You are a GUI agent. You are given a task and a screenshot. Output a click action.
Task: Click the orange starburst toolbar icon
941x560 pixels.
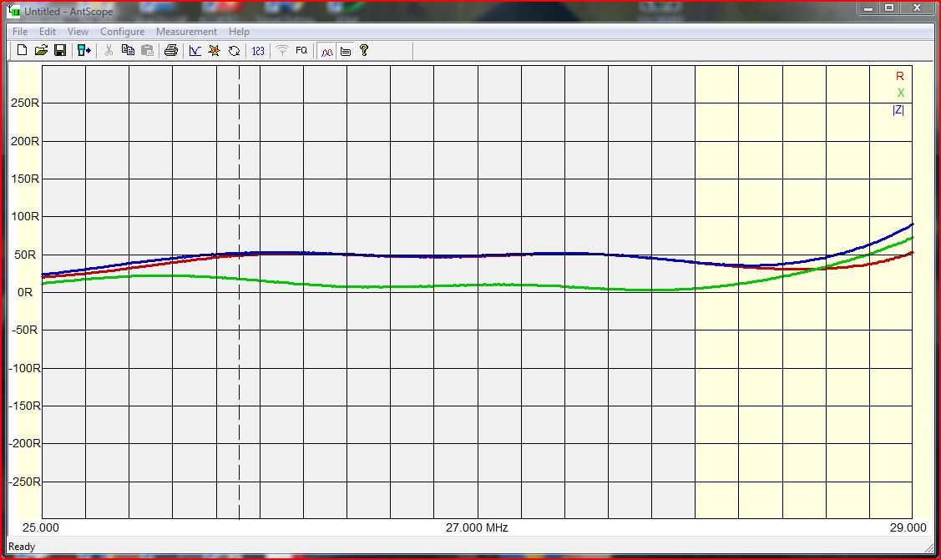tap(214, 51)
